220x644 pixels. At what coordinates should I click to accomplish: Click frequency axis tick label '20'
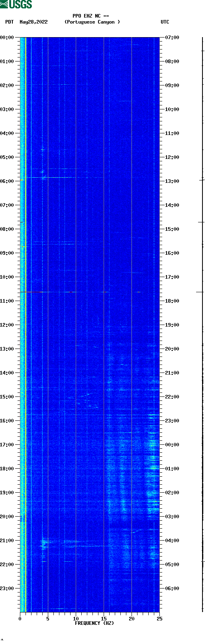coord(132,619)
